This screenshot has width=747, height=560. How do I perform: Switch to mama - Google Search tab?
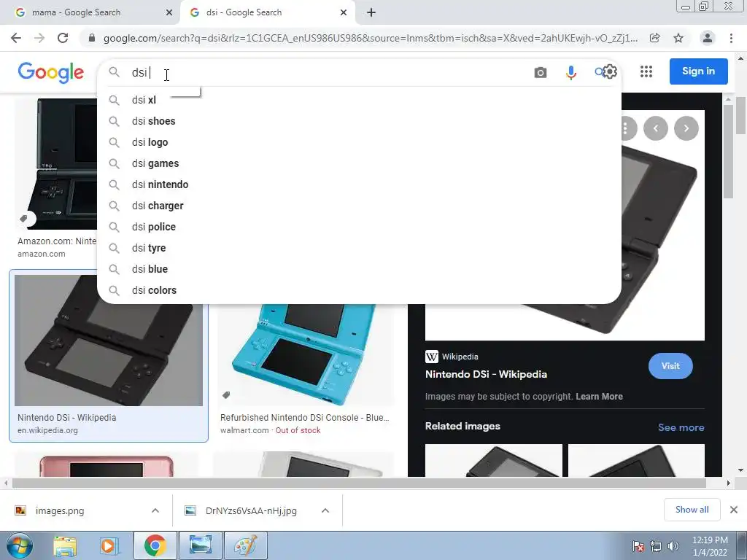pyautogui.click(x=90, y=12)
